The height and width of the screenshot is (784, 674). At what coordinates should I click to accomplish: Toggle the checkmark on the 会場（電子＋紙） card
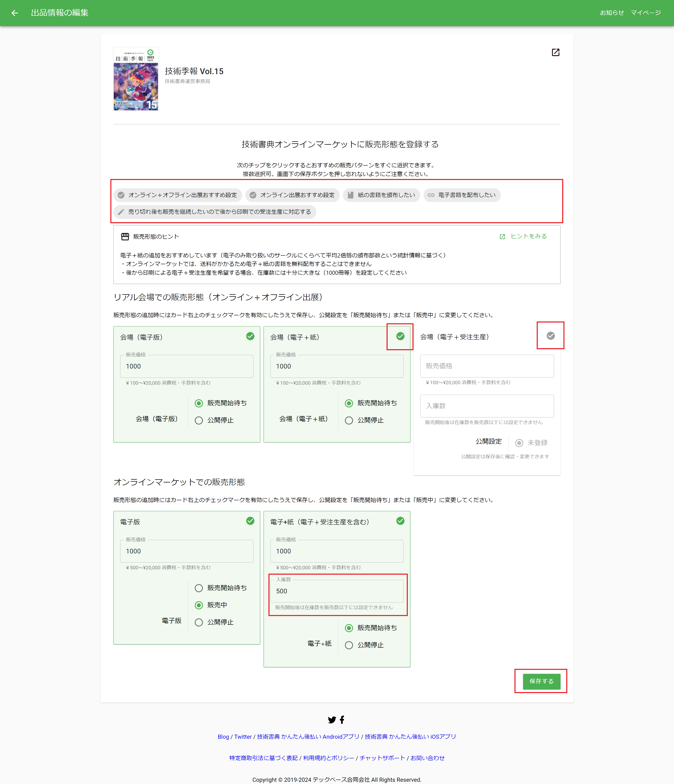[x=400, y=336]
